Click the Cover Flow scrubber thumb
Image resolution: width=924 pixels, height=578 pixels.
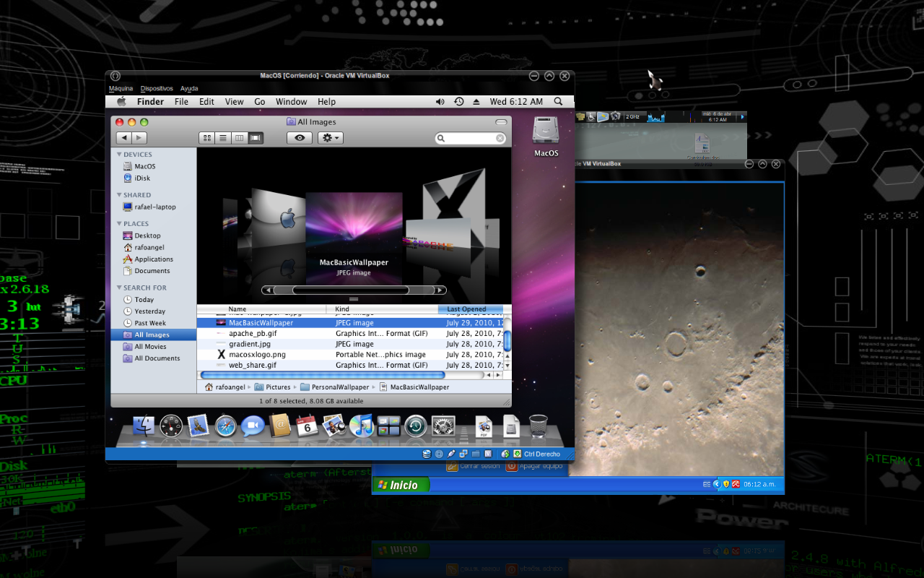pyautogui.click(x=351, y=290)
